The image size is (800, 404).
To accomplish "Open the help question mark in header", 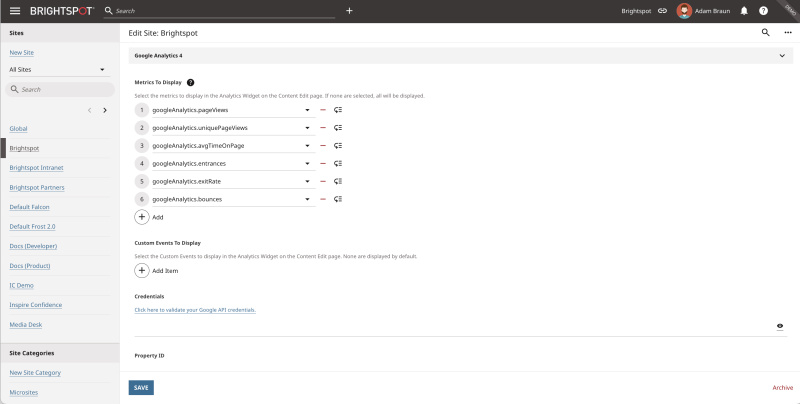I will [763, 11].
